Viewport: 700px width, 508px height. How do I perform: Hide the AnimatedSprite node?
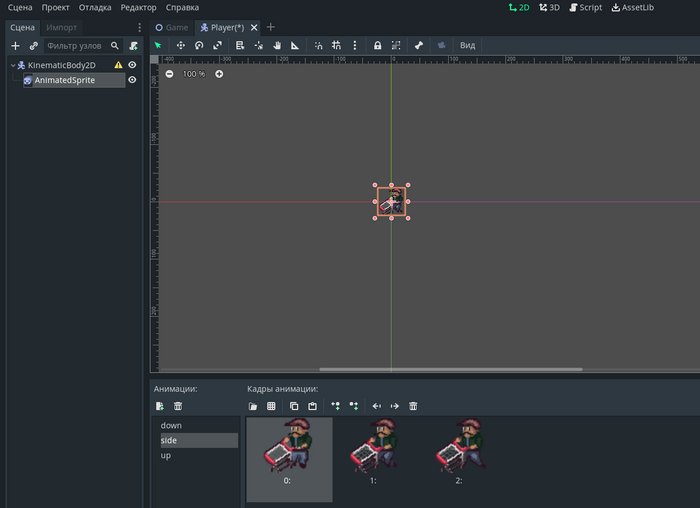point(132,80)
